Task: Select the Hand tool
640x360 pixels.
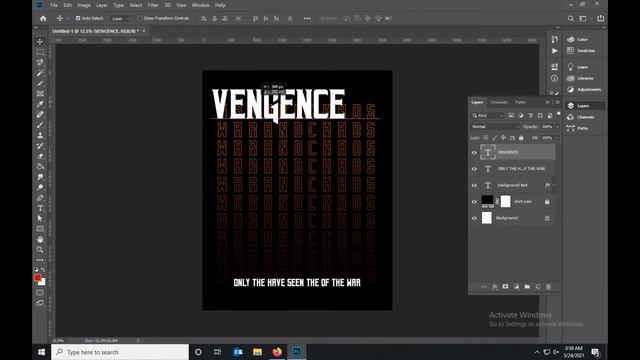Action: coord(40,239)
